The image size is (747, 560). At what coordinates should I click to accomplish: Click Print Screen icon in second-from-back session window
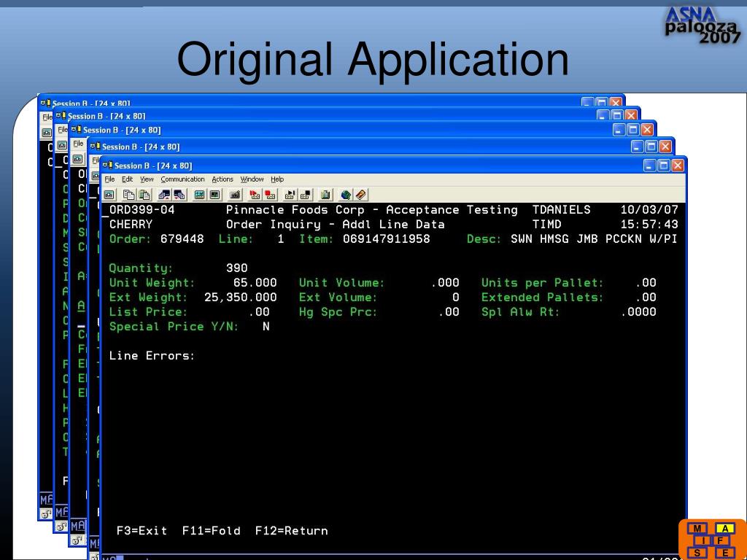coord(62,145)
